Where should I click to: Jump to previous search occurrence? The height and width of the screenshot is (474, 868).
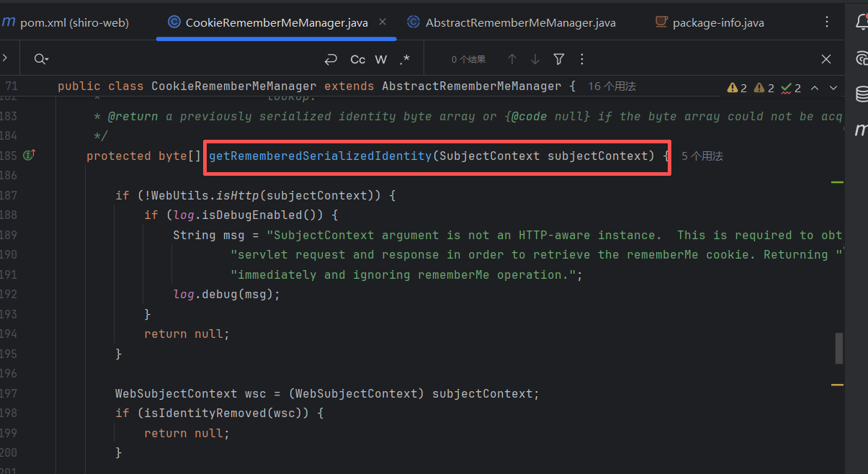tap(512, 59)
